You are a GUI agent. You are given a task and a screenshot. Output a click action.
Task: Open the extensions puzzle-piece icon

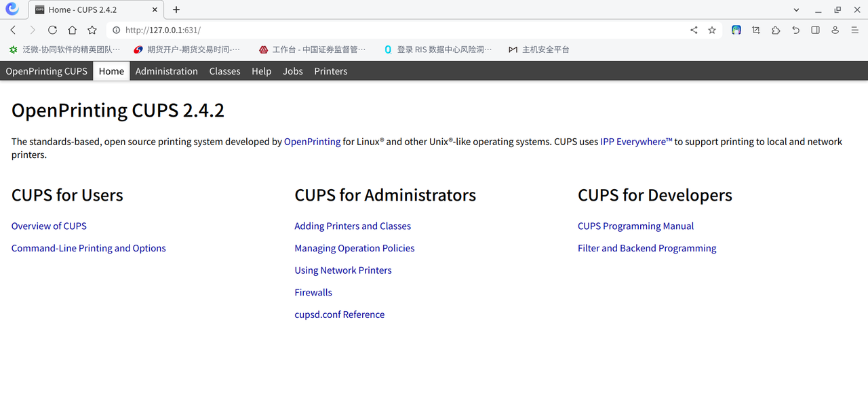(x=776, y=30)
